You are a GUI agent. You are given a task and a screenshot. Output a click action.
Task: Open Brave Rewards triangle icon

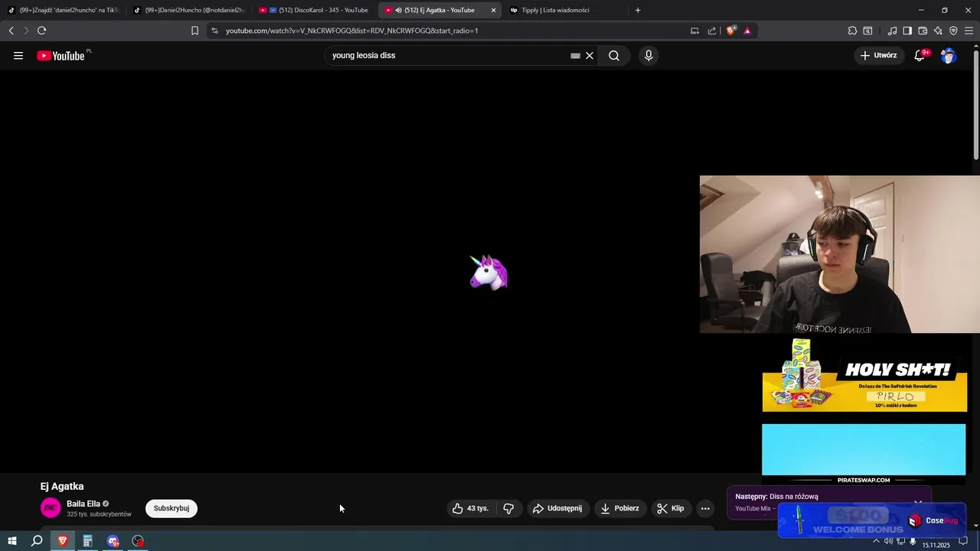coord(747,31)
